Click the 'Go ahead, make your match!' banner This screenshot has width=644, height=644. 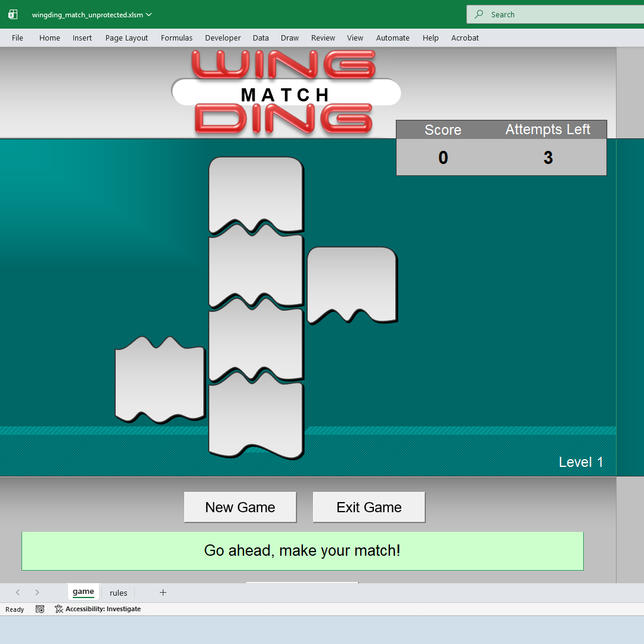click(x=302, y=550)
